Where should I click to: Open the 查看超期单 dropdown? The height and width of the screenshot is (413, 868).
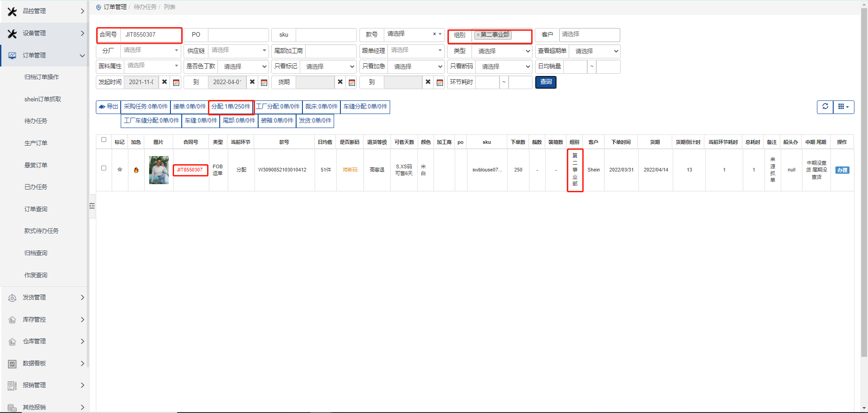click(x=595, y=51)
